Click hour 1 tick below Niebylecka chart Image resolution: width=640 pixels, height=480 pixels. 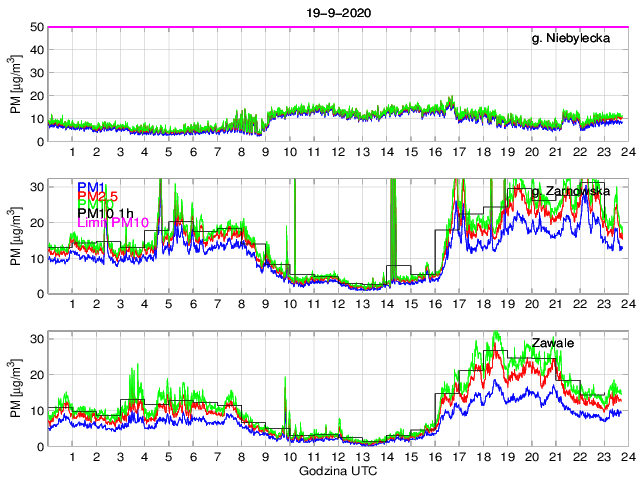72,152
